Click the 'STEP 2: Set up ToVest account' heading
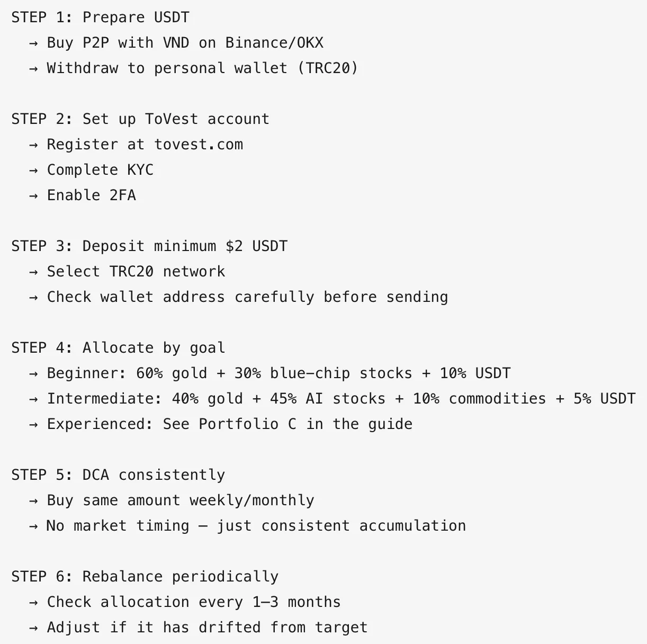Screen dimensions: 647x644 140,119
